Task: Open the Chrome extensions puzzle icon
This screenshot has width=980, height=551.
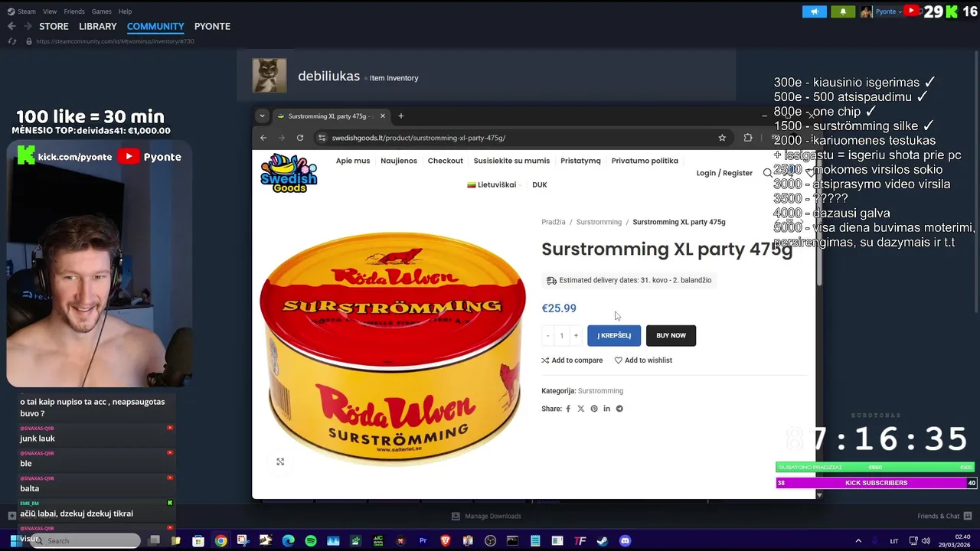Action: (748, 138)
